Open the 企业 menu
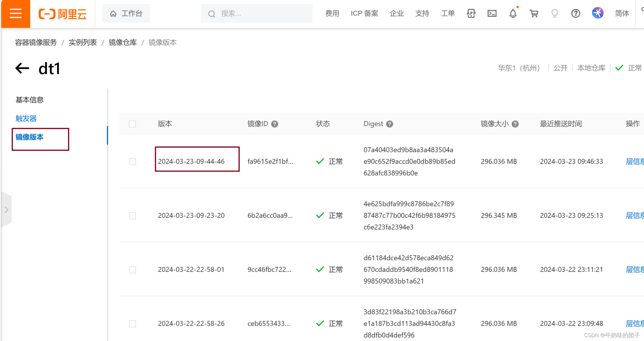Screen dimensions: 644x341 [x=397, y=13]
